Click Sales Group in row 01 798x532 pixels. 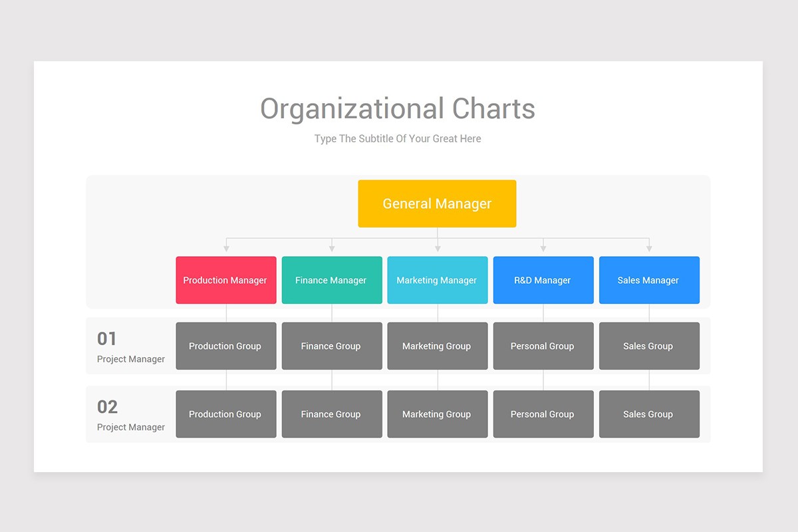tap(648, 346)
